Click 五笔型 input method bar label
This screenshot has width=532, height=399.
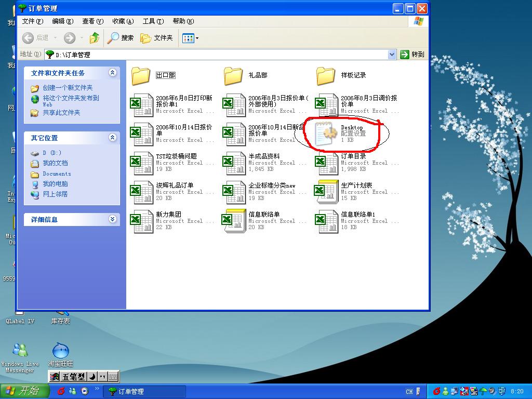point(73,377)
